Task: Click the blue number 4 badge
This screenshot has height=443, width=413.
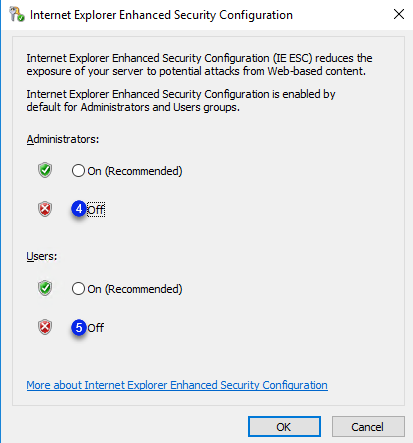Action: 79,209
